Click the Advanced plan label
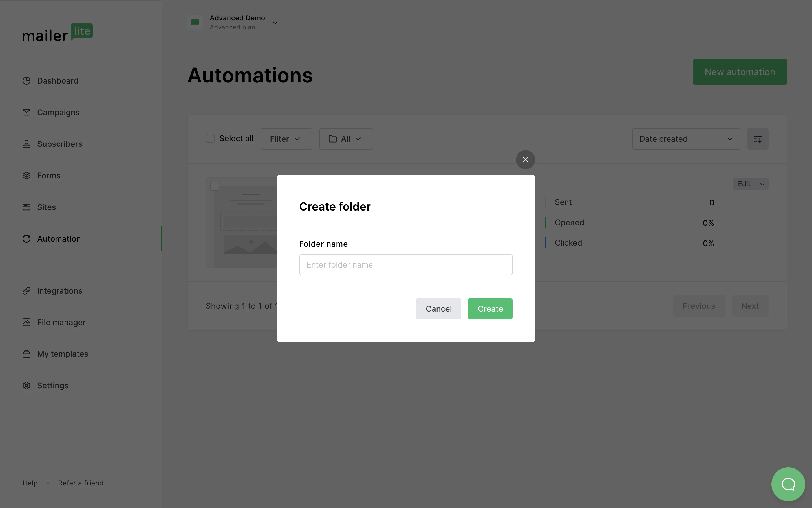The image size is (812, 508). [x=232, y=27]
